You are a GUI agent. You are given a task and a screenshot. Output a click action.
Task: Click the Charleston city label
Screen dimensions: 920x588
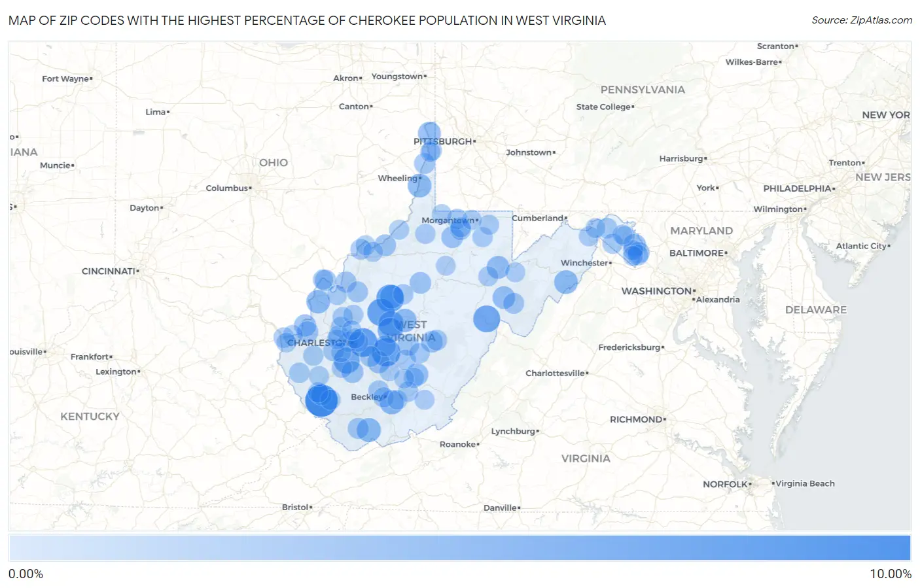tap(317, 343)
